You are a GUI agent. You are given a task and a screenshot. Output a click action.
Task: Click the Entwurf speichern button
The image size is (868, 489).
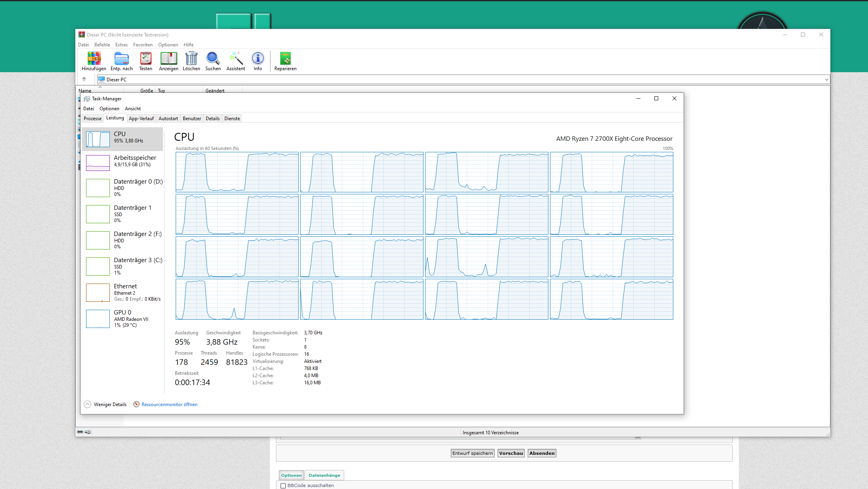tap(472, 453)
